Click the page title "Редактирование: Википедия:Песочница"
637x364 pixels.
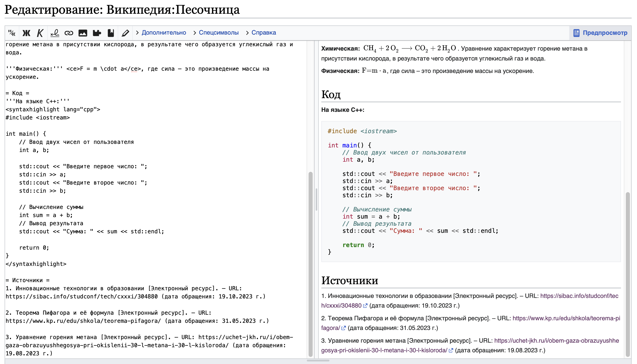pyautogui.click(x=122, y=10)
